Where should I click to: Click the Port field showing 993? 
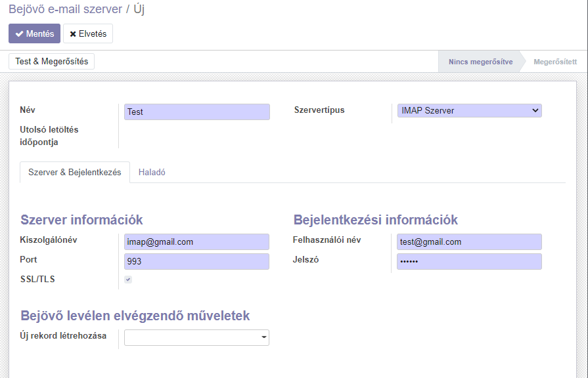[197, 261]
